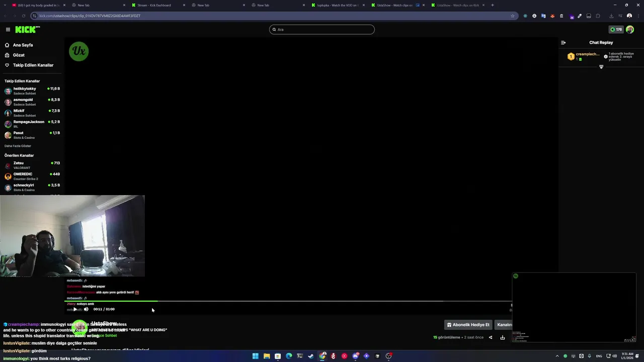644x362 pixels.
Task: Mute the clip volume
Action: coord(86,309)
